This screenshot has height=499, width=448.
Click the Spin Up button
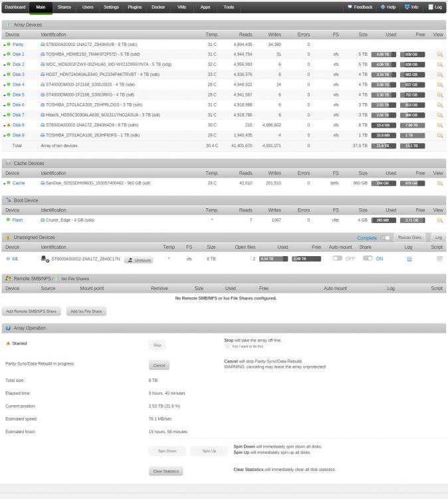[209, 451]
